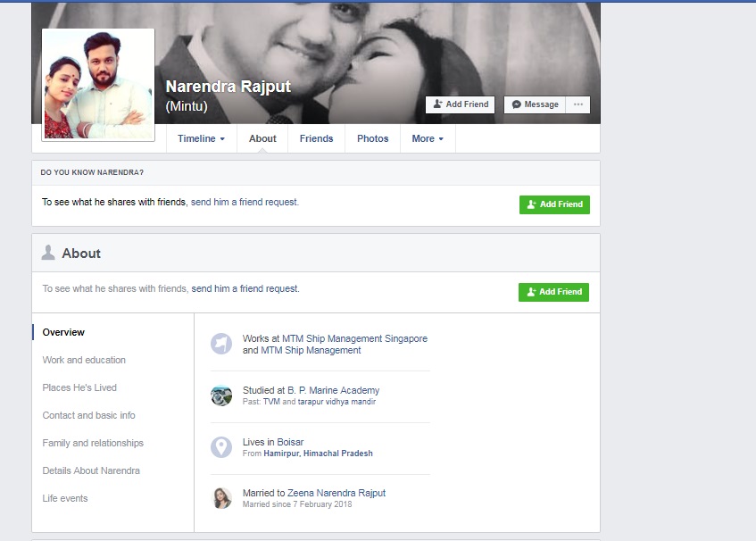Click green Add Friend button in About section
Image resolution: width=756 pixels, height=541 pixels.
click(x=553, y=292)
